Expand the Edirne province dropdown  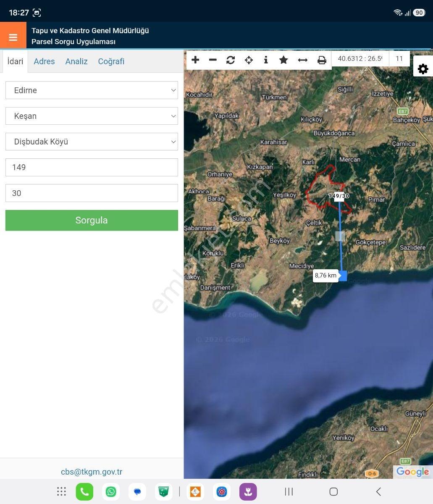(x=92, y=90)
